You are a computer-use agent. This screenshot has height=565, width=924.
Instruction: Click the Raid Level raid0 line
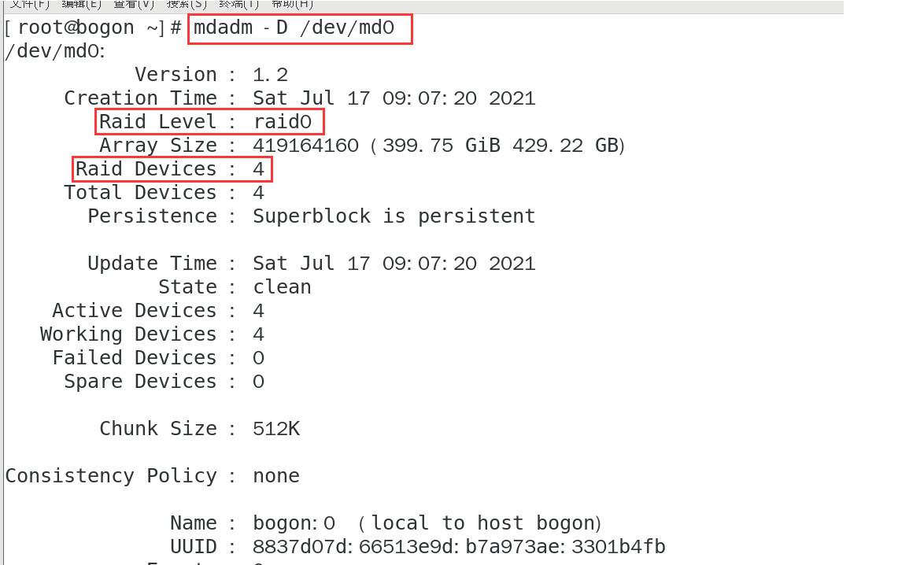[205, 122]
